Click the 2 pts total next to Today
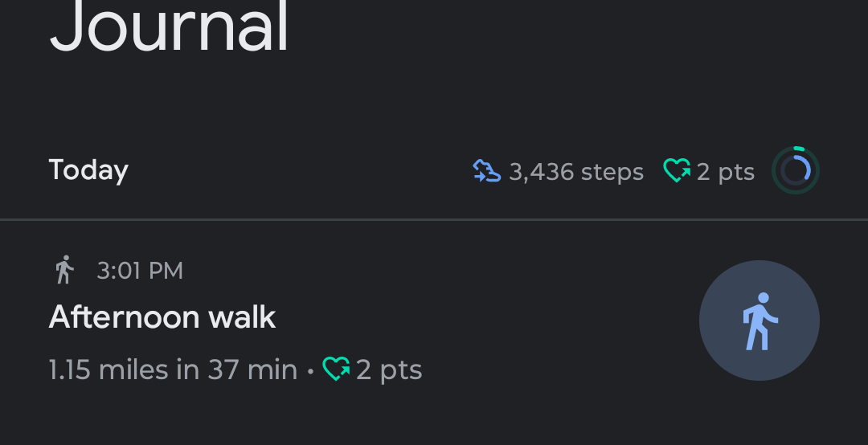 point(725,172)
